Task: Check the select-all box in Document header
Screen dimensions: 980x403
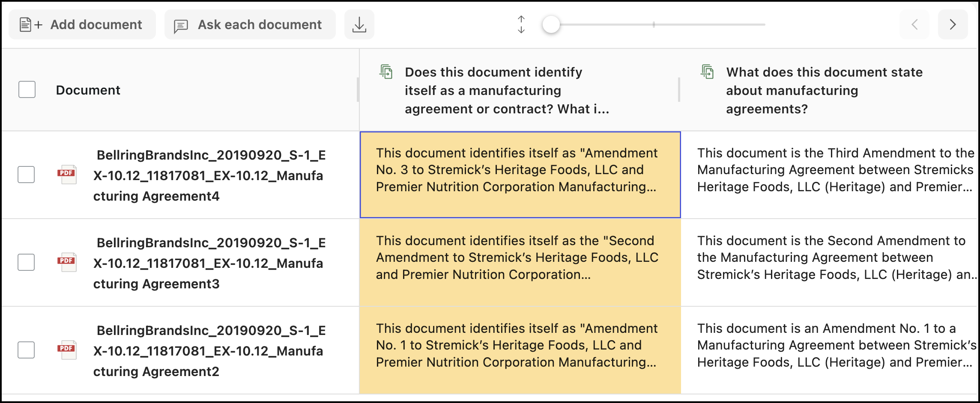Action: [27, 90]
